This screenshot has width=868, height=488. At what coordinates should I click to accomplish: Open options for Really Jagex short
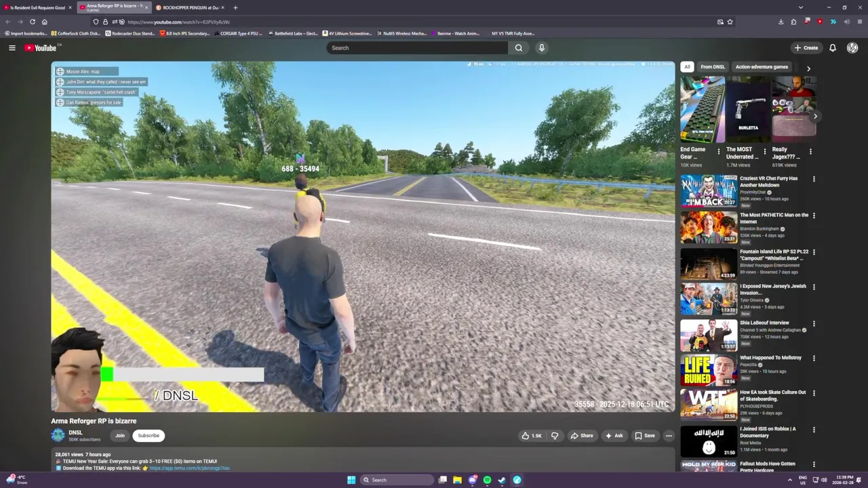tap(810, 152)
